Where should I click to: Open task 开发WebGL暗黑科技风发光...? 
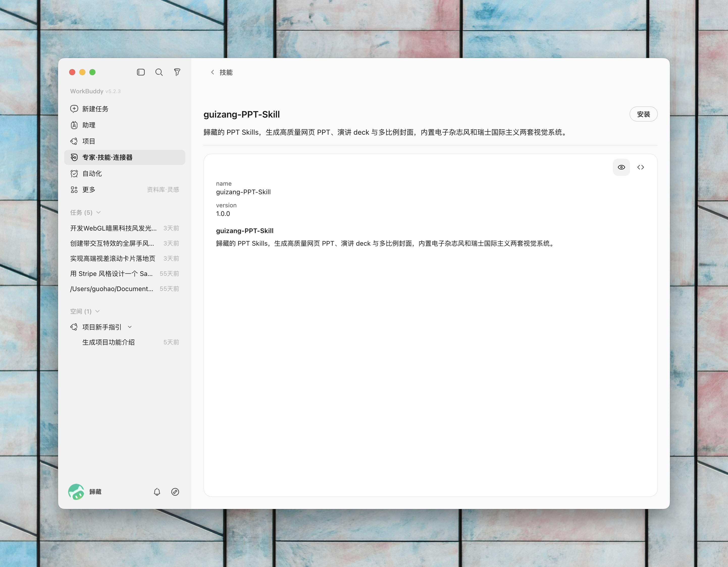click(124, 228)
